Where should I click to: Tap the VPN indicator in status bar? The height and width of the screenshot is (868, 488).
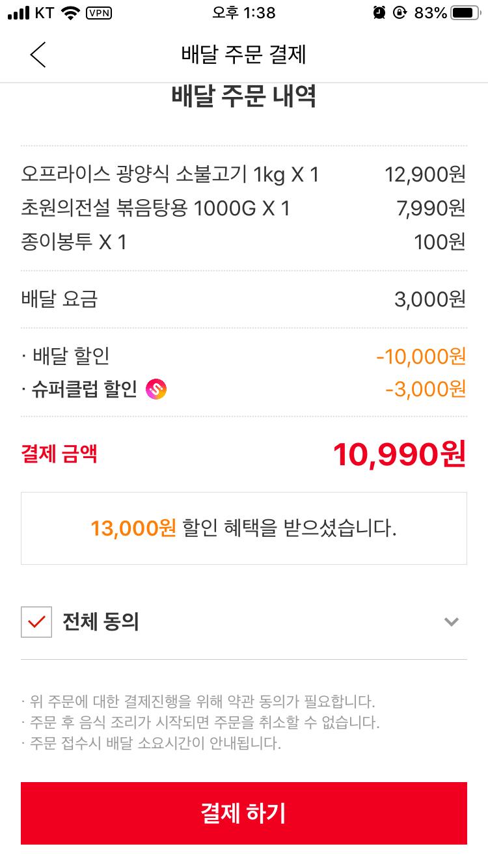click(x=98, y=13)
